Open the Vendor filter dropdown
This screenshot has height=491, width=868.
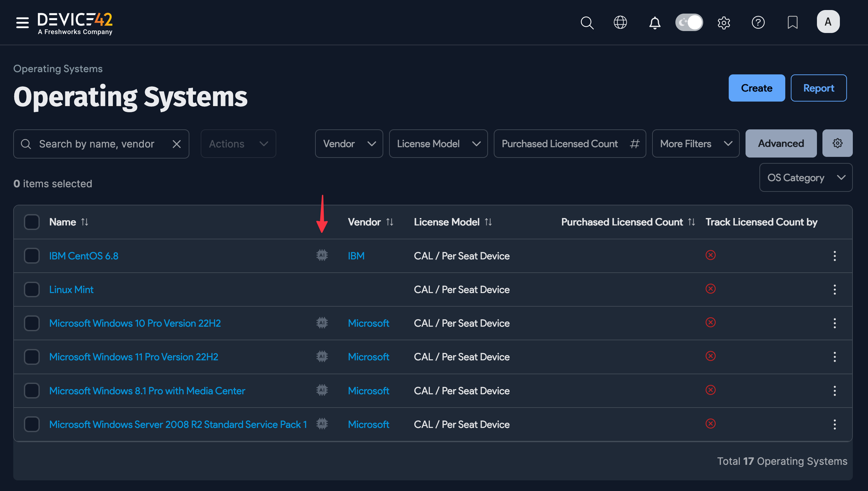349,143
